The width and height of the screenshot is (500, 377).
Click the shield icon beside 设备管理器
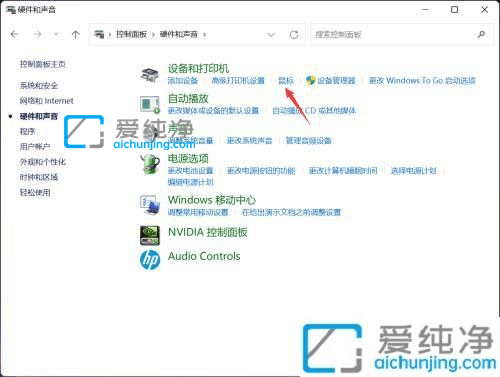(311, 80)
